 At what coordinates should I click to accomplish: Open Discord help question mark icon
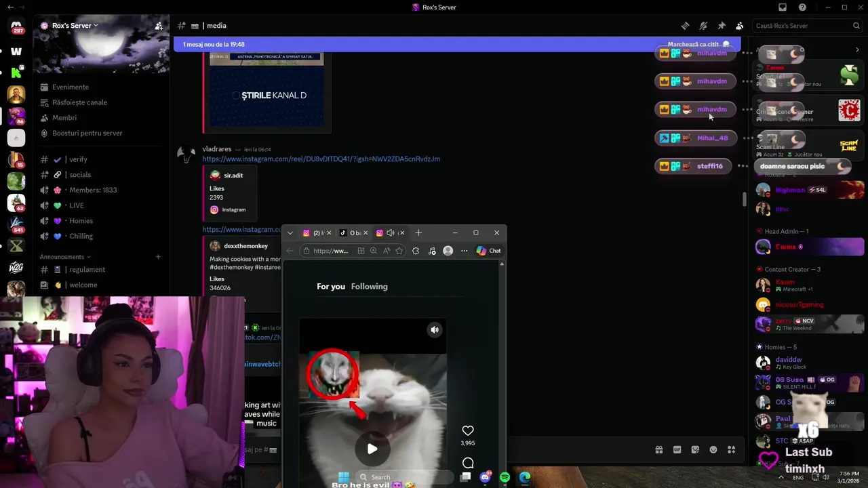(x=803, y=7)
